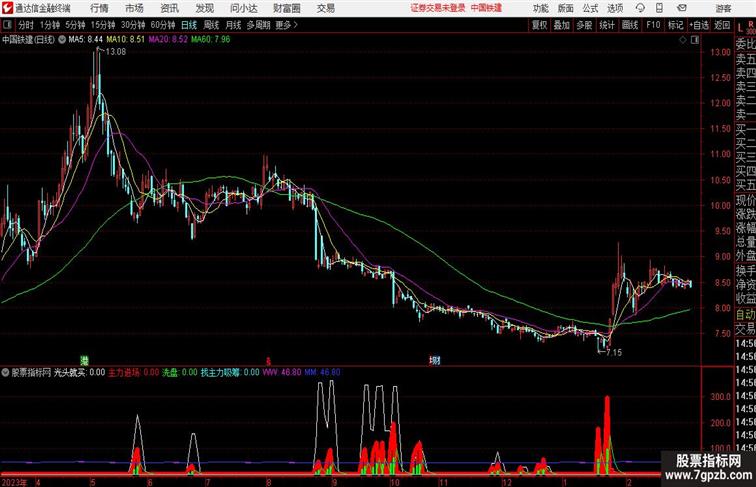
Task: Select the 月线 monthly period
Action: 233,25
